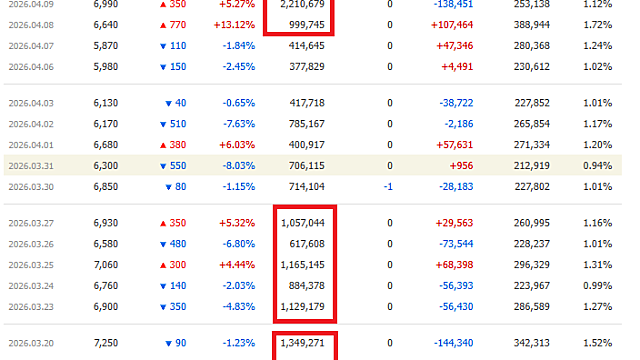The image size is (640, 360).
Task: Select change percent +4.44%
Action: [237, 265]
